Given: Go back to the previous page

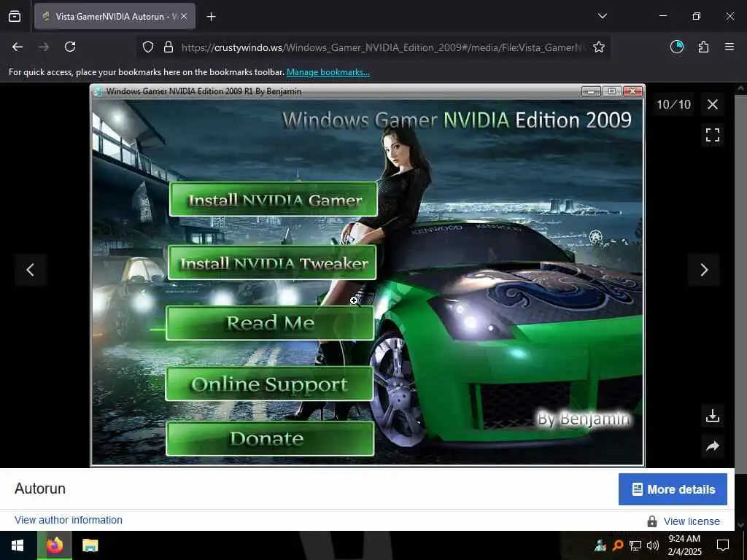Looking at the screenshot, I should pos(18,47).
